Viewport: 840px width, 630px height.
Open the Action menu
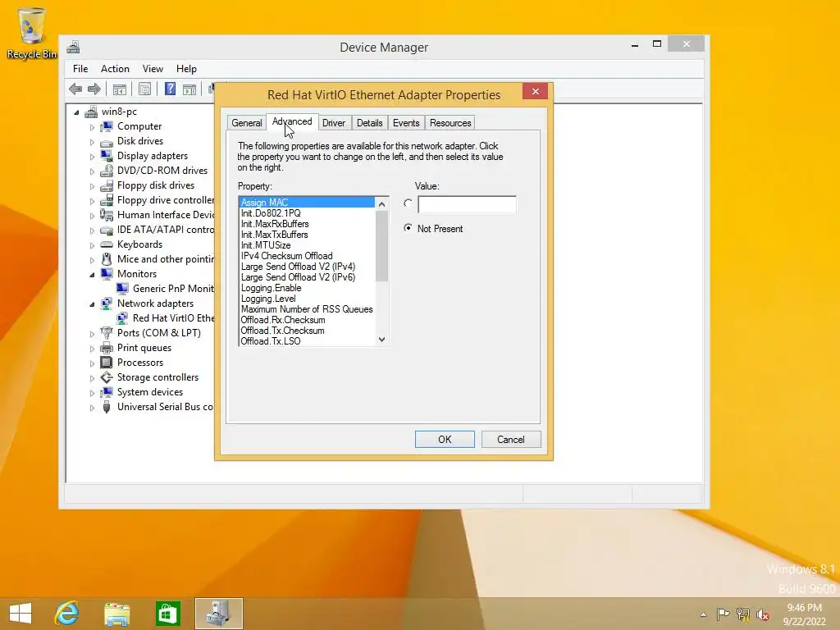115,69
